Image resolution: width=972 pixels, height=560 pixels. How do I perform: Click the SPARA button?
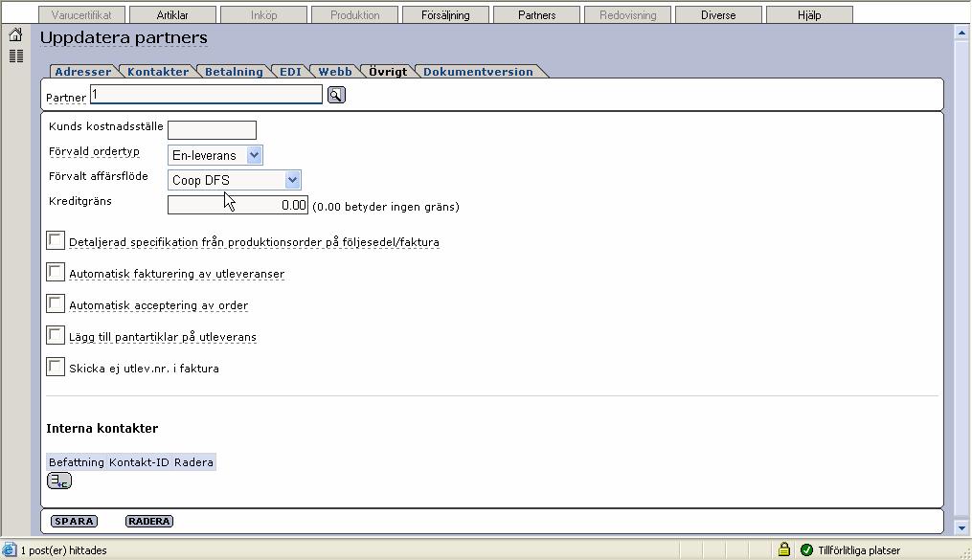click(74, 521)
